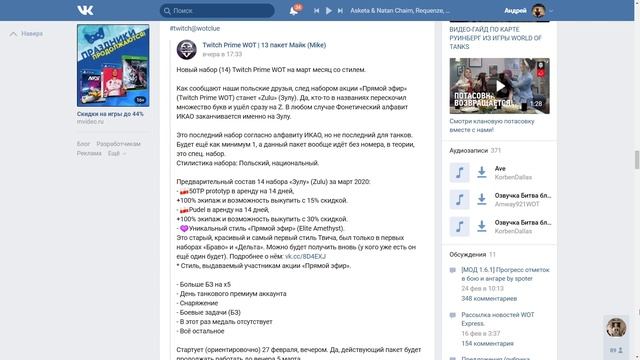Viewport: 640px width, 360px height.
Task: Open hashtag #twitch@wotclue
Action: coord(195,28)
